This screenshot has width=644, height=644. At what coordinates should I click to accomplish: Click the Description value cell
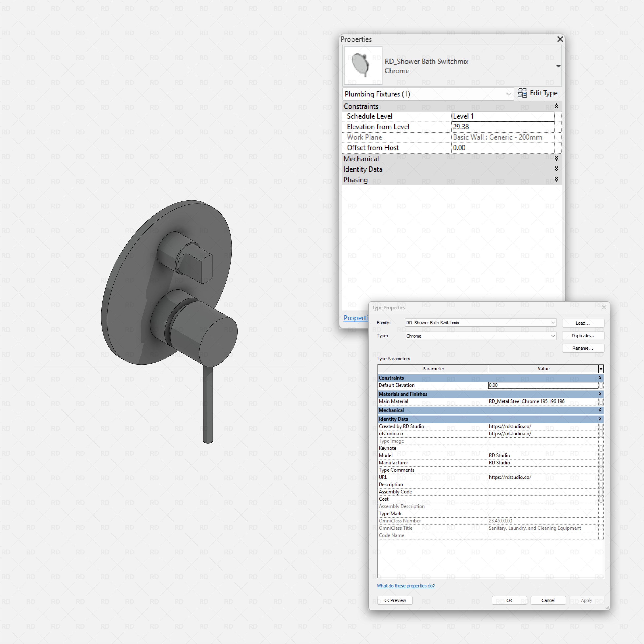tap(543, 485)
